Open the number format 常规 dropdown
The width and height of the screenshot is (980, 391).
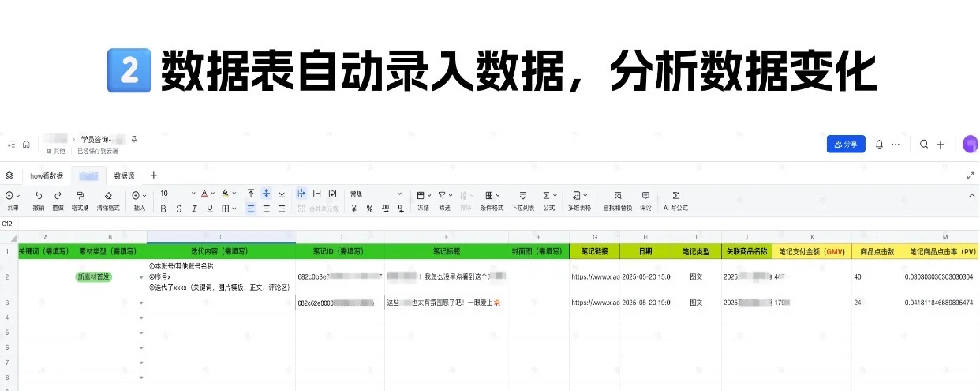pyautogui.click(x=376, y=194)
